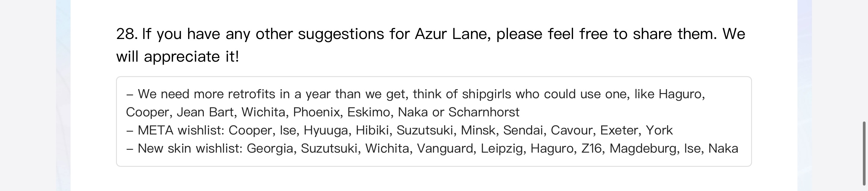Place cursor on the word 'Magdeburg'
This screenshot has width=868, height=191.
point(643,148)
